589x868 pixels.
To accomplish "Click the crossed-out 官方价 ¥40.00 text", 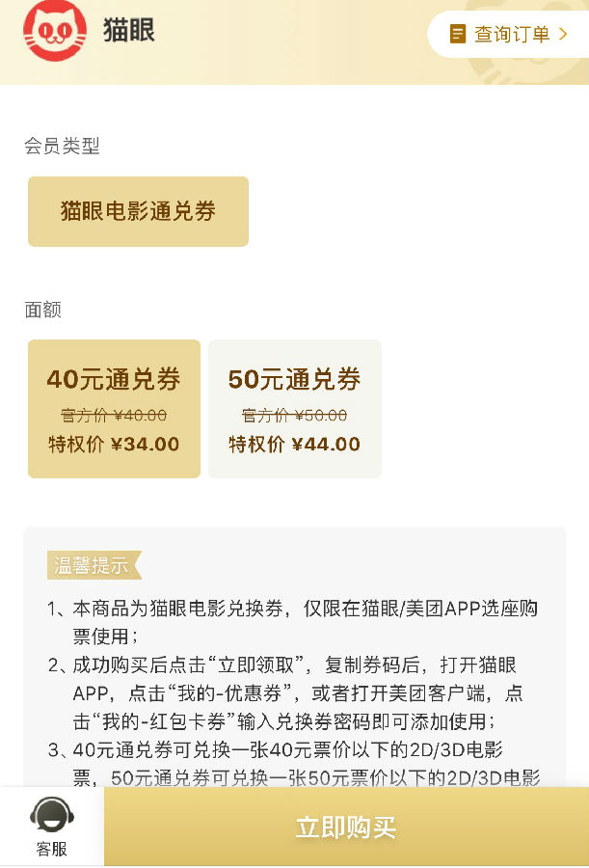I will 114,416.
